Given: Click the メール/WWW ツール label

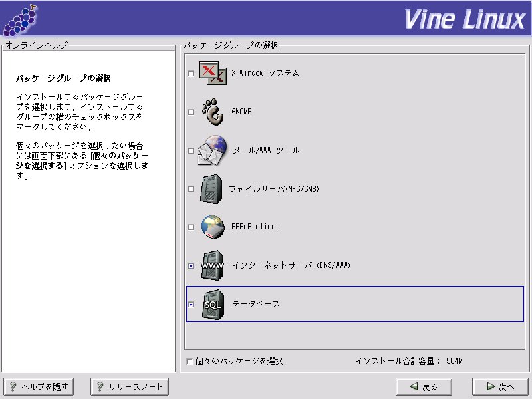Looking at the screenshot, I should click(266, 150).
